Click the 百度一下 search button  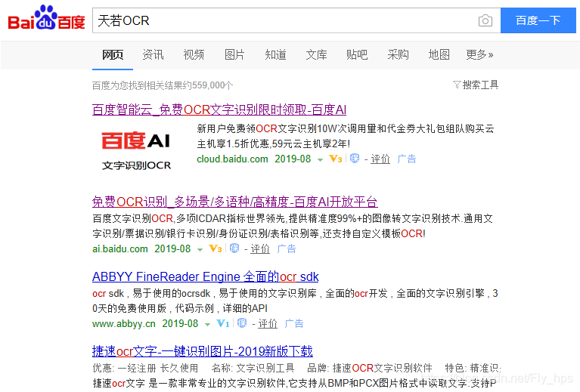(538, 20)
